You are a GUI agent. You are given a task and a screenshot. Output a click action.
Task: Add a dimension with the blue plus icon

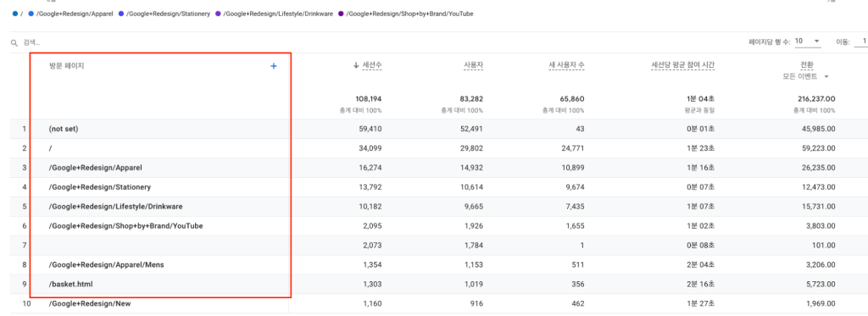click(274, 66)
